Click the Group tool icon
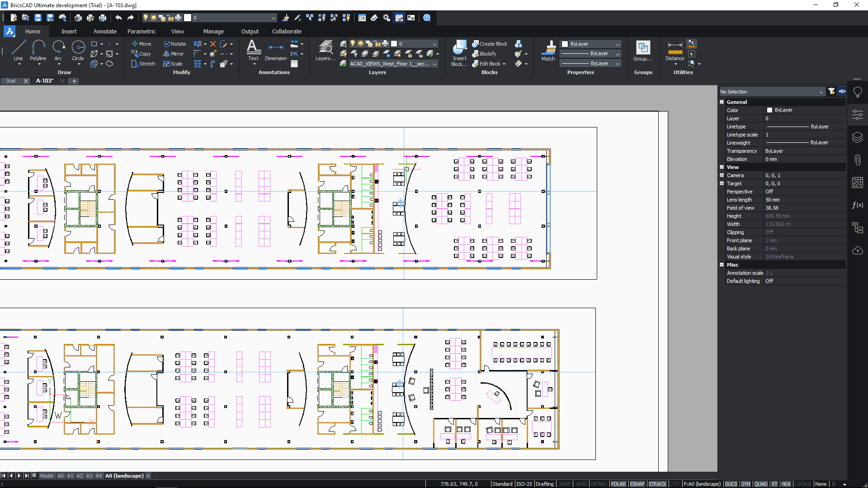Screen dimensions: 868x488 (642, 51)
